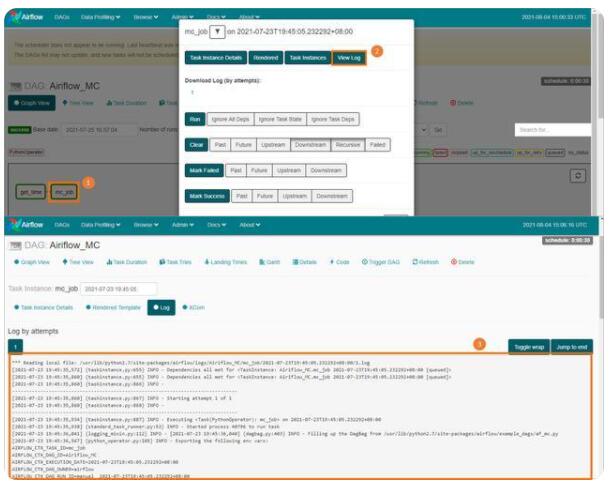The width and height of the screenshot is (610, 484).
Task: Click the DAG toggle icon before Airiflow_MC on the lower page
Action: point(15,246)
